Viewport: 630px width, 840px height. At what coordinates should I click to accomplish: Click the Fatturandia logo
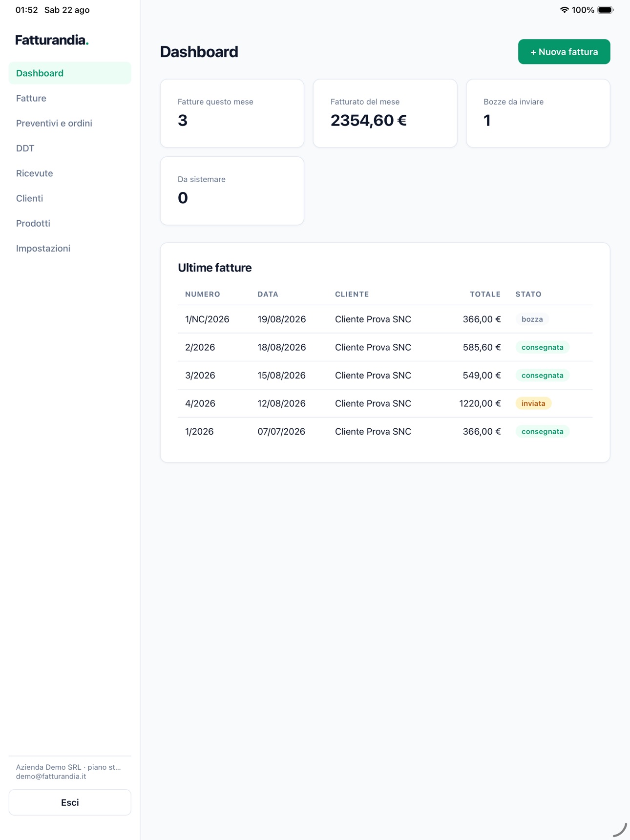coord(52,40)
